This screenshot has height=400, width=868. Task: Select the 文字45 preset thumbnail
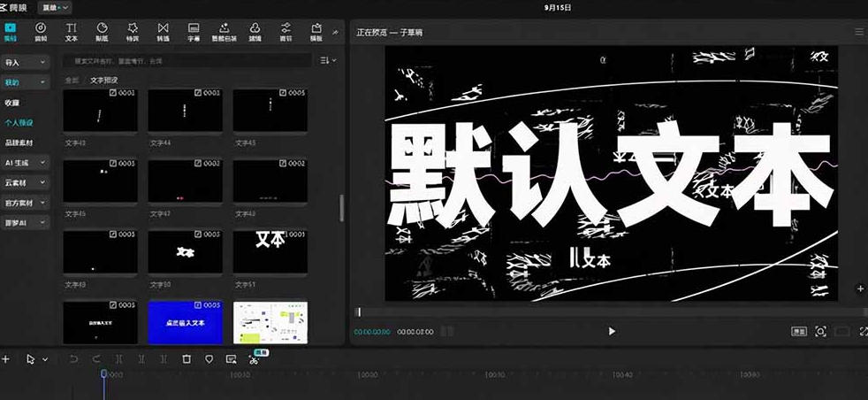270,111
